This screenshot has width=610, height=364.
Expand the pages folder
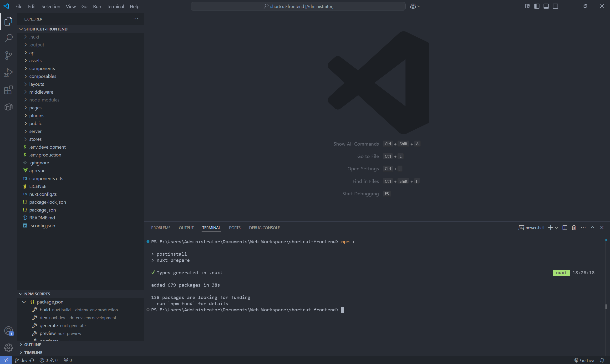coord(81,108)
